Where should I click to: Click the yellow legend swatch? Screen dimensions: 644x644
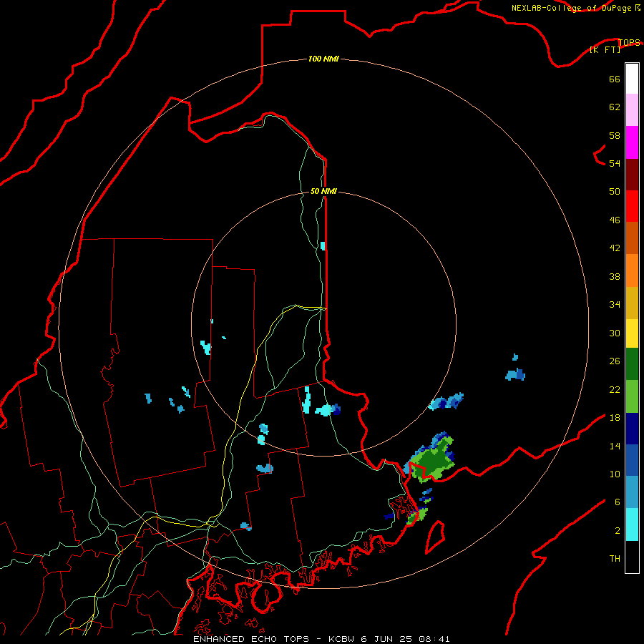coord(632,333)
